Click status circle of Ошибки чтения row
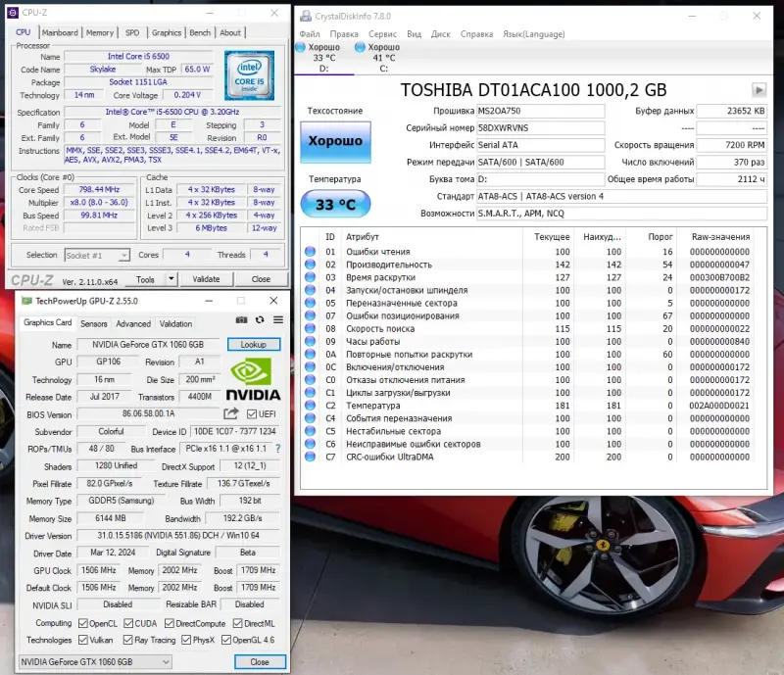Viewport: 784px width, 675px height. tap(310, 252)
